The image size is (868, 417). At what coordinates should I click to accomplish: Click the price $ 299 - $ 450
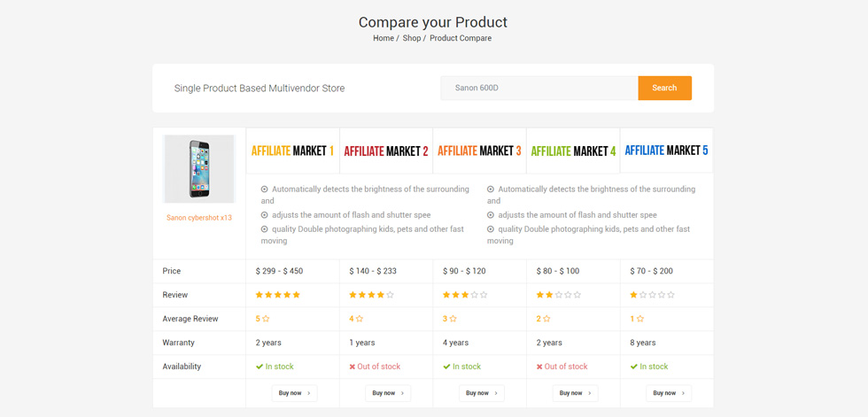[280, 271]
